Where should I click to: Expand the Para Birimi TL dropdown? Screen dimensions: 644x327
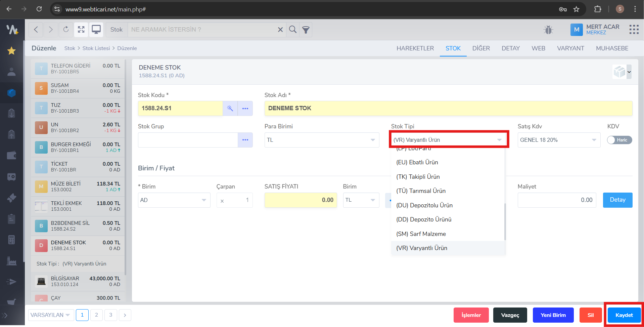click(321, 140)
